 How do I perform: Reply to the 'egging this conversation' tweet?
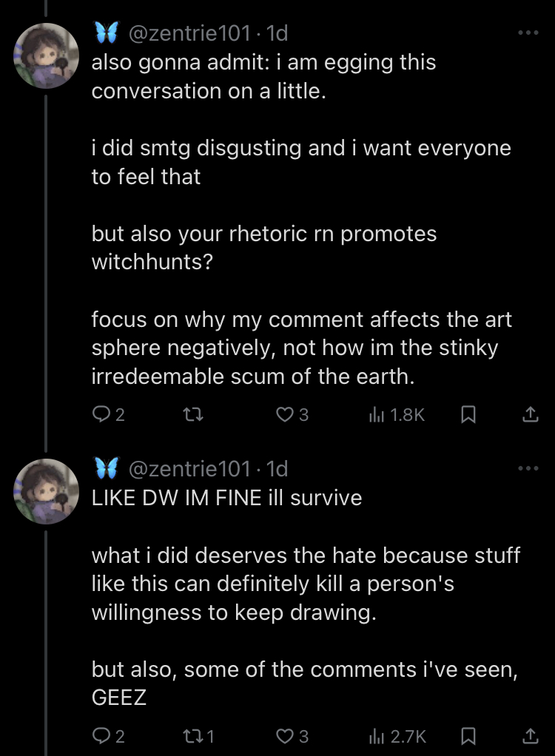[109, 415]
